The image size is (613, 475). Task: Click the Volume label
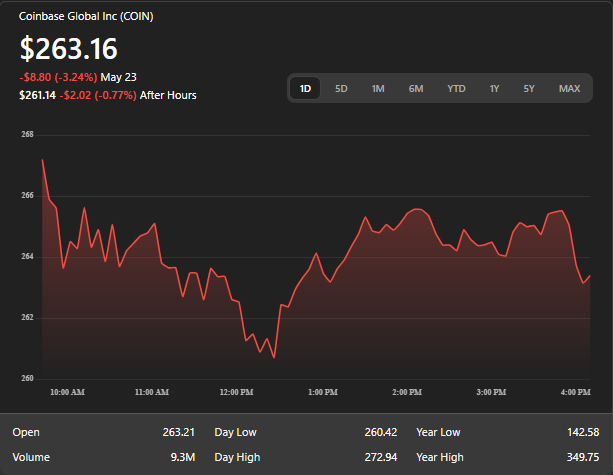click(31, 457)
